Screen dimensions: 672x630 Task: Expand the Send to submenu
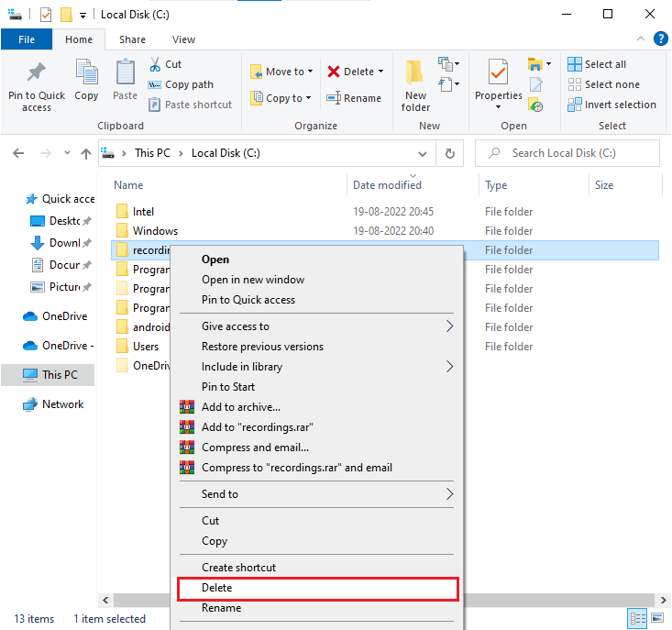pos(316,494)
